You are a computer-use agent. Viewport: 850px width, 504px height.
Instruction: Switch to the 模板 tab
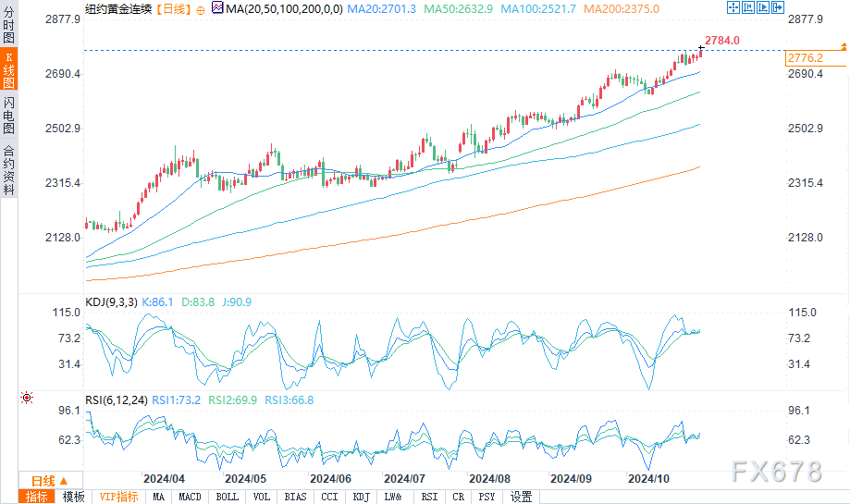[73, 497]
